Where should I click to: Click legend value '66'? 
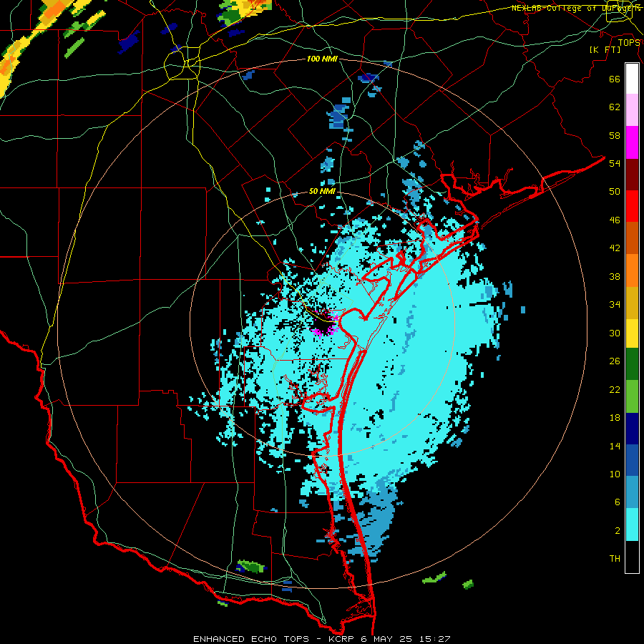pos(615,79)
